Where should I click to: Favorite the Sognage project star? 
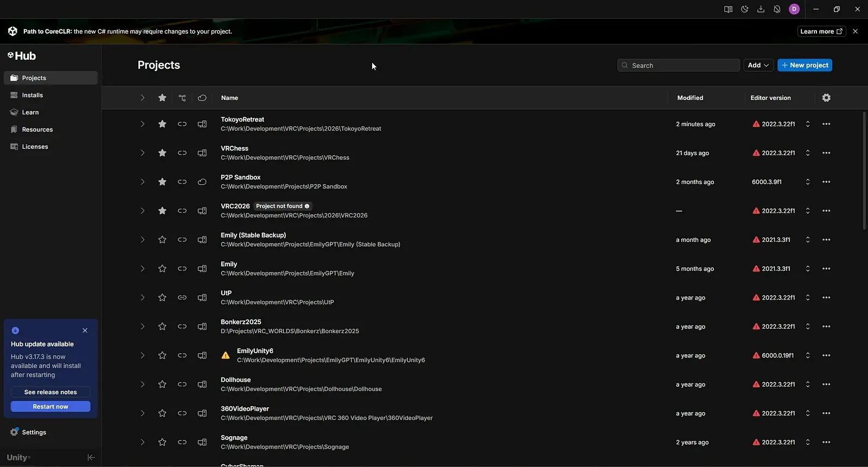point(162,442)
